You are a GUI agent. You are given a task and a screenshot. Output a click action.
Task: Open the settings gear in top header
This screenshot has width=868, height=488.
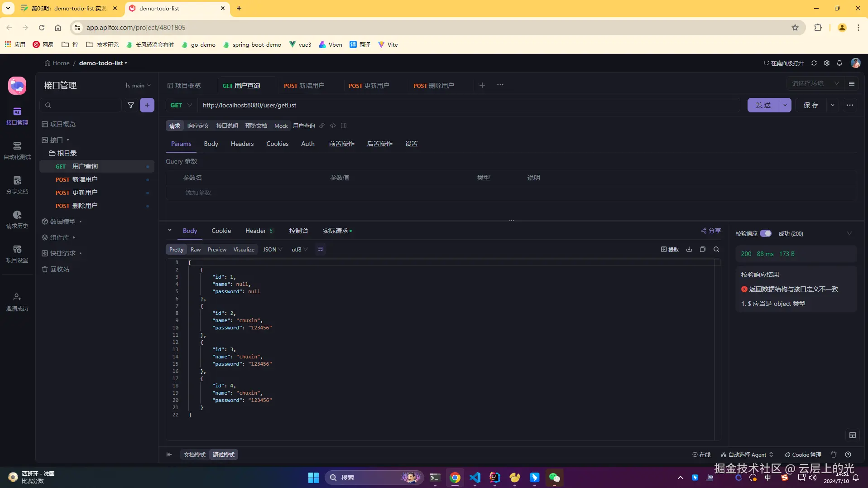pyautogui.click(x=827, y=63)
